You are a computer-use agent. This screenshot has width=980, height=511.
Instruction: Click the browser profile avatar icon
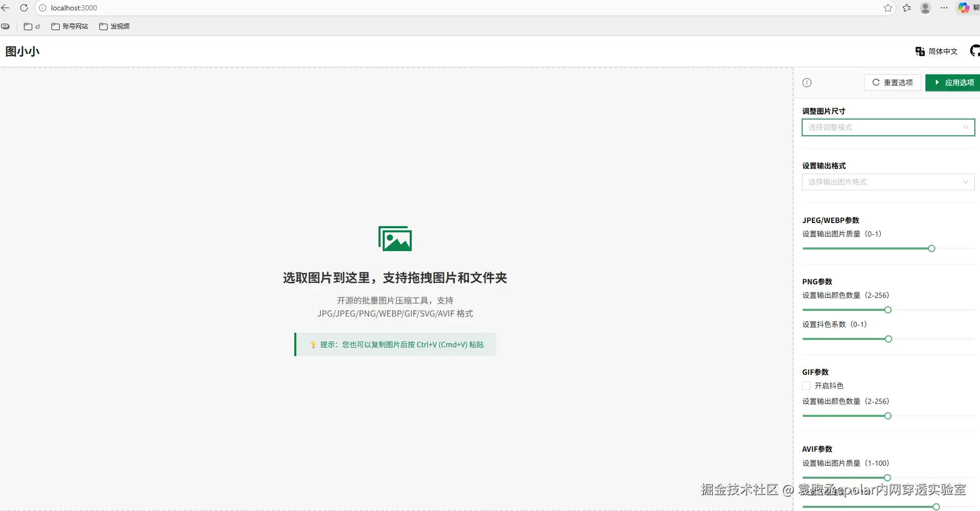[x=925, y=8]
